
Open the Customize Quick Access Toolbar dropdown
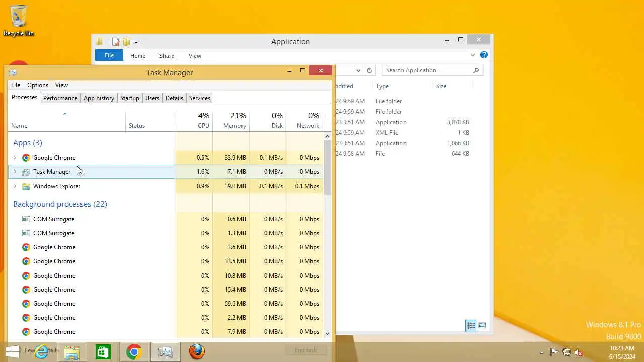[136, 42]
